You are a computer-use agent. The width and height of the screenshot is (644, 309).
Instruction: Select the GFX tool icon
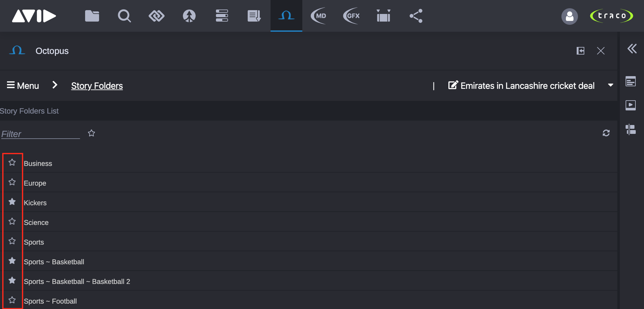tap(351, 16)
